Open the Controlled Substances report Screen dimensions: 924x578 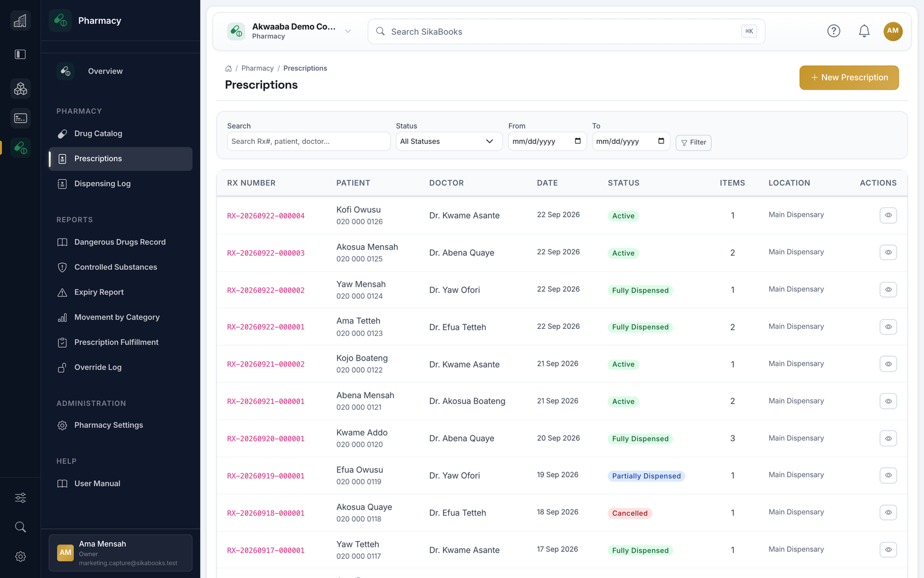pos(121,267)
